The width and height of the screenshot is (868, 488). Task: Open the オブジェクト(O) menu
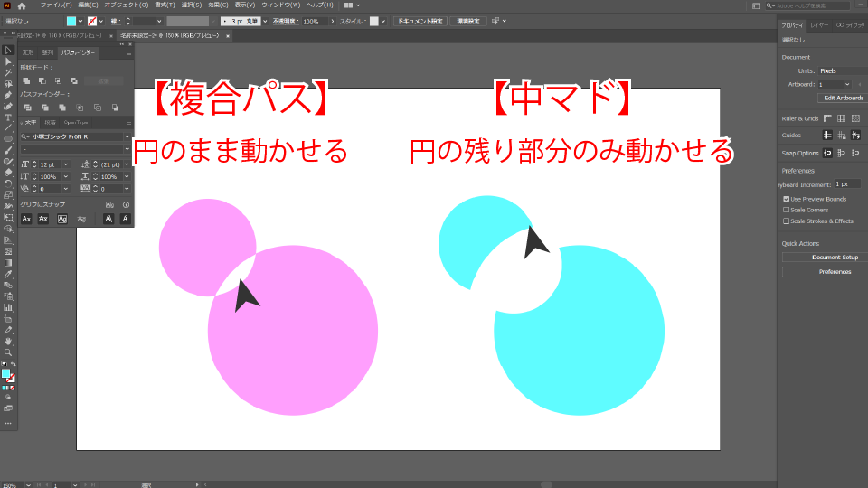pyautogui.click(x=127, y=5)
